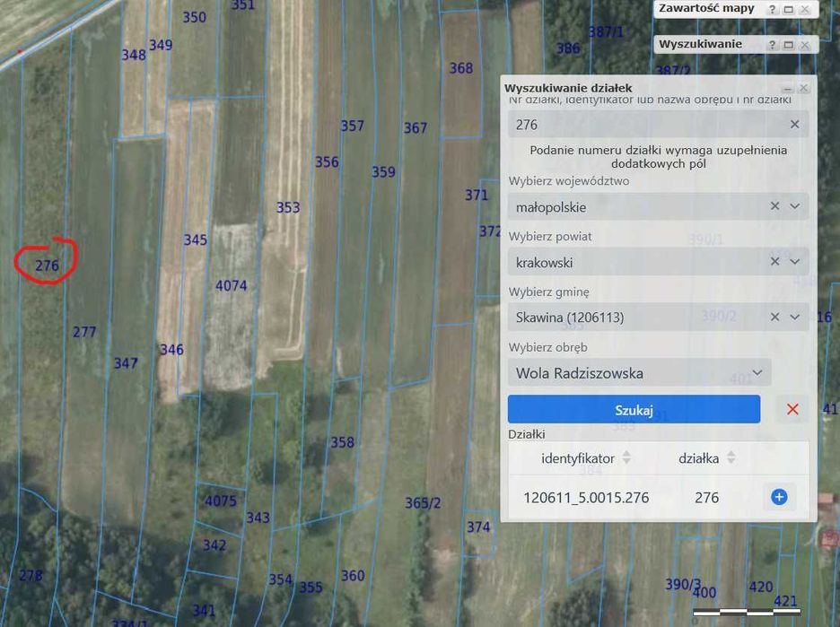Sort results by identyfikator column
This screenshot has height=627, width=840.
[626, 457]
